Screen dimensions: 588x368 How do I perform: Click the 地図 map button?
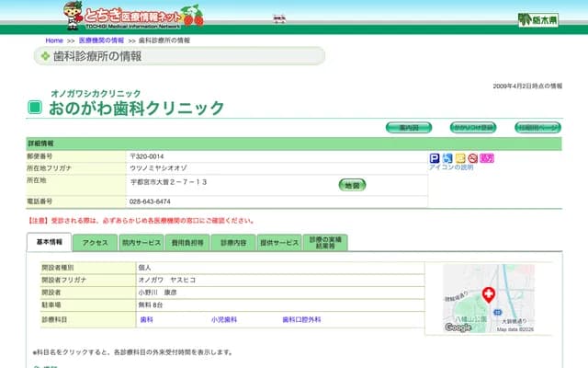[352, 185]
